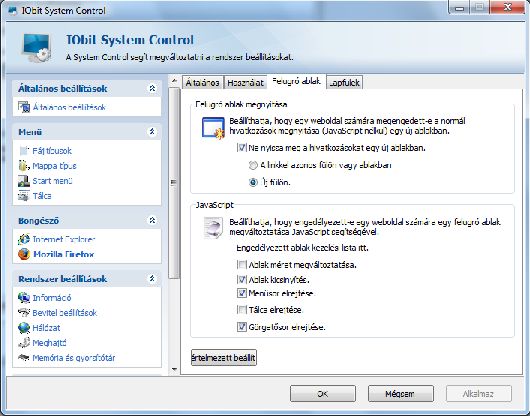This screenshot has height=416, width=530.
Task: Click the Memória és gyorsítótár icon
Action: click(24, 358)
